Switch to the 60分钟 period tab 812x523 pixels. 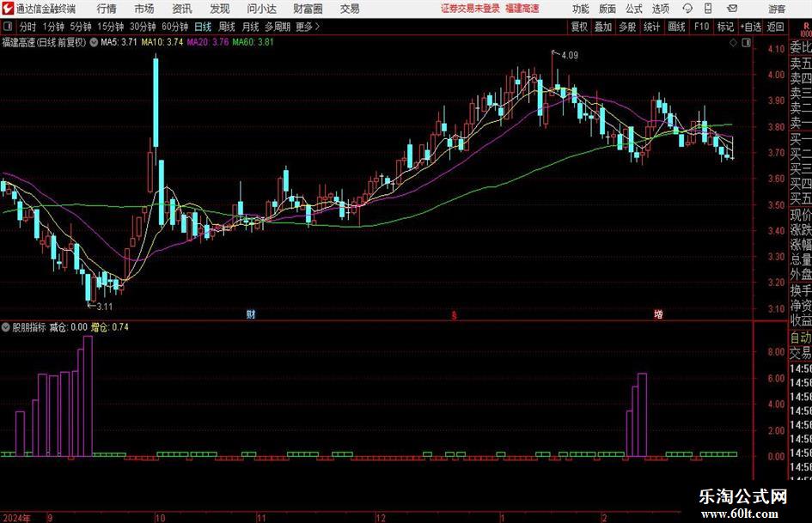click(x=175, y=27)
